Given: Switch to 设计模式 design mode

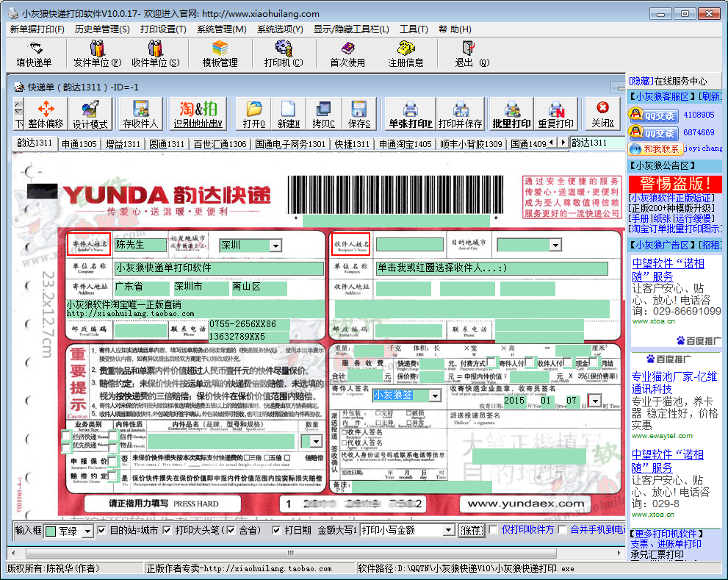Looking at the screenshot, I should 90,114.
